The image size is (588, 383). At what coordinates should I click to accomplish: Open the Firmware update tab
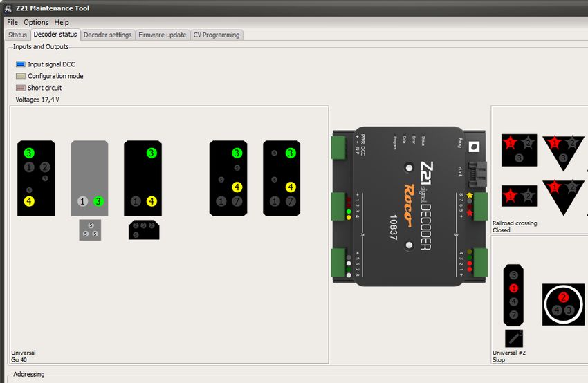pyautogui.click(x=163, y=35)
